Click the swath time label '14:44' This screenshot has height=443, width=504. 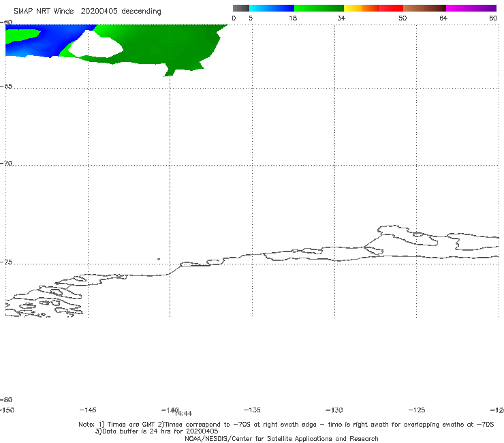pyautogui.click(x=183, y=414)
